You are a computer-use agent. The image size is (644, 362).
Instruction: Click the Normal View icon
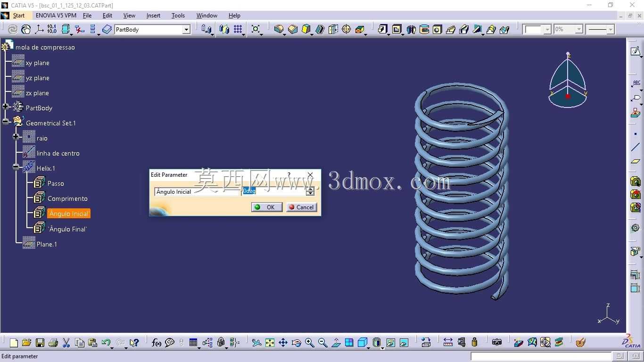click(x=336, y=343)
